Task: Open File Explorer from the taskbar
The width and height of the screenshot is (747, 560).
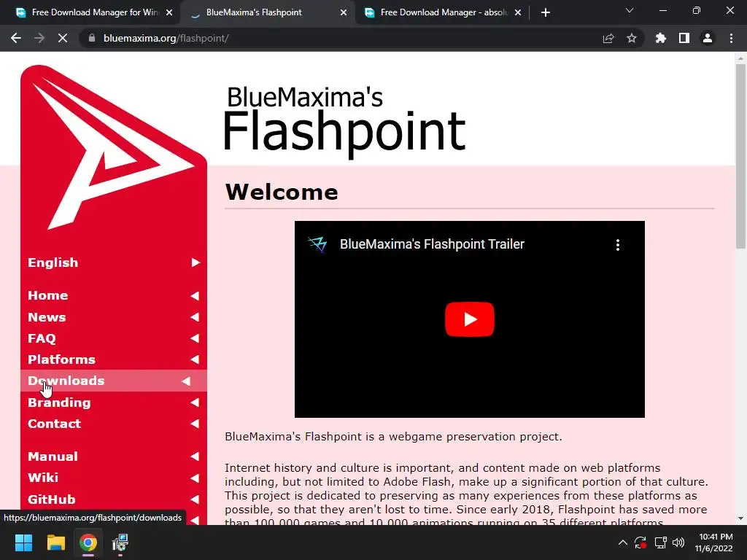Action: pyautogui.click(x=55, y=542)
